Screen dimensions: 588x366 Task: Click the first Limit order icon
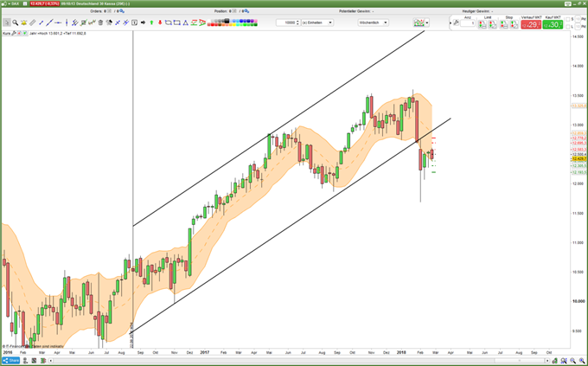click(x=482, y=24)
